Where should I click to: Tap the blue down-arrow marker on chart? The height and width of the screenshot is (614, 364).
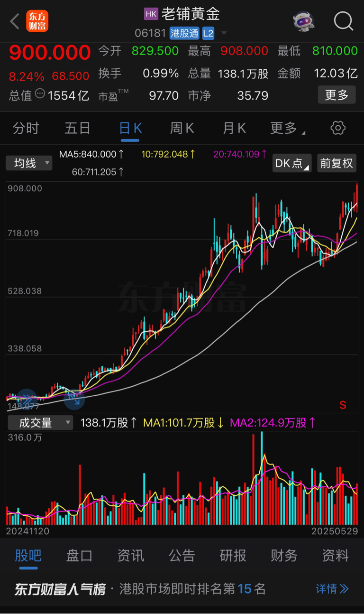coord(74,399)
